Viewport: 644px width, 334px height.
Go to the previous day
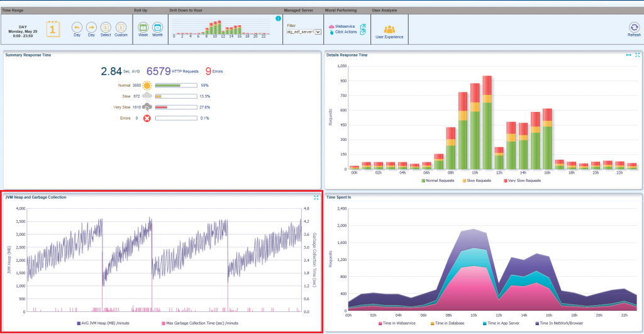tap(77, 27)
